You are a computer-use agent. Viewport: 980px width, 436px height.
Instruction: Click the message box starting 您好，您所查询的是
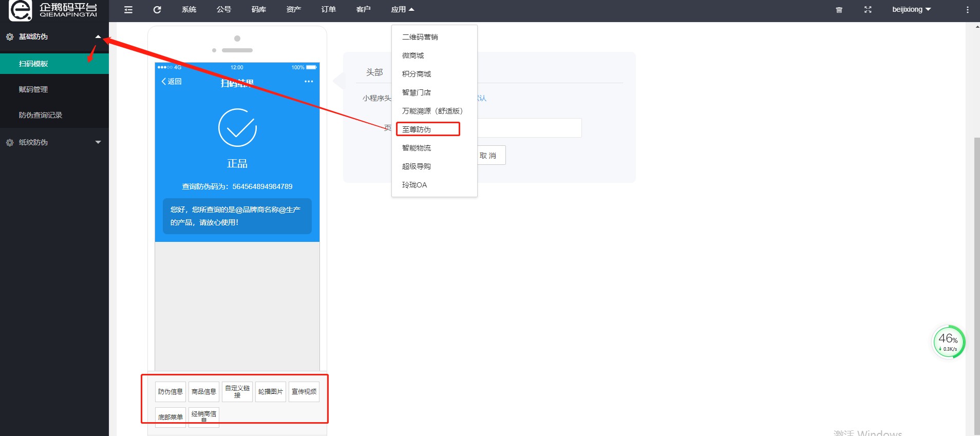pyautogui.click(x=237, y=216)
